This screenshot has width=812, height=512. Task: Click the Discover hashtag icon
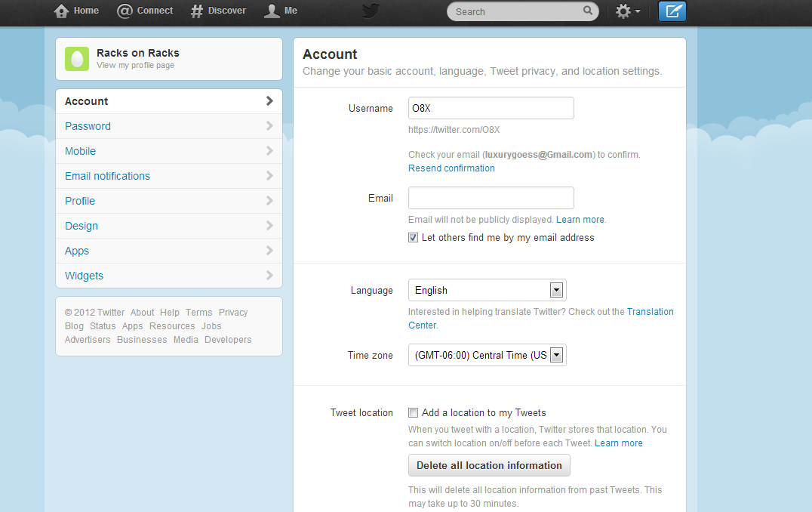196,11
